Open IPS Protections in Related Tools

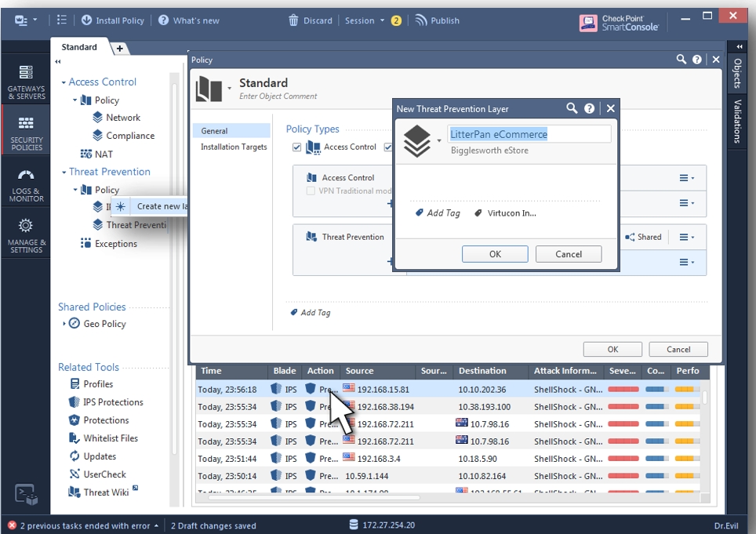(113, 402)
